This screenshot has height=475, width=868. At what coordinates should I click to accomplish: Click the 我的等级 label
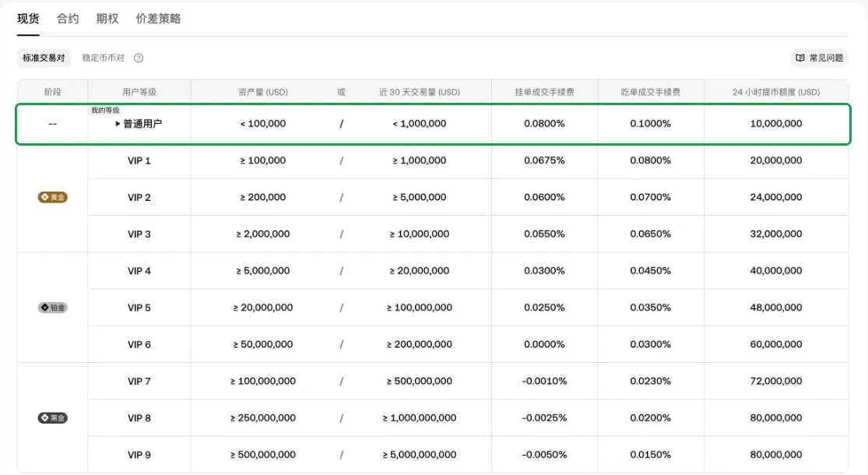[105, 110]
